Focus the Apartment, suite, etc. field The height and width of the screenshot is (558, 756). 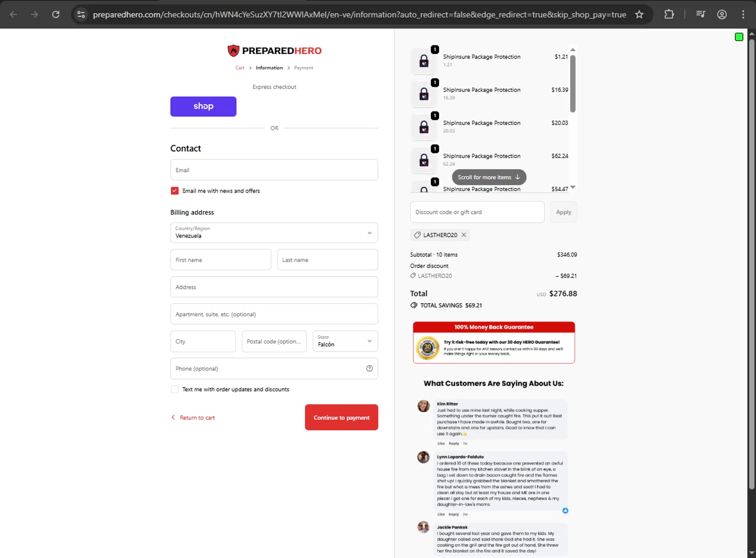(274, 314)
